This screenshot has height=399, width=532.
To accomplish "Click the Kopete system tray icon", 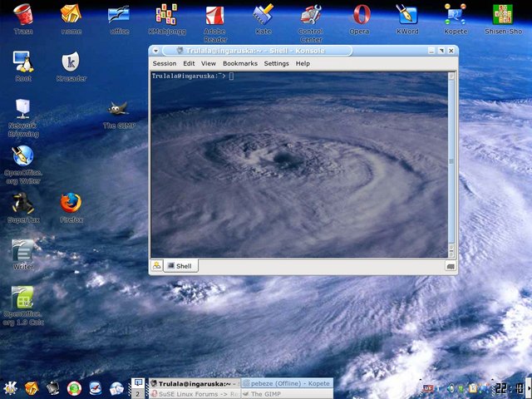I will point(485,388).
